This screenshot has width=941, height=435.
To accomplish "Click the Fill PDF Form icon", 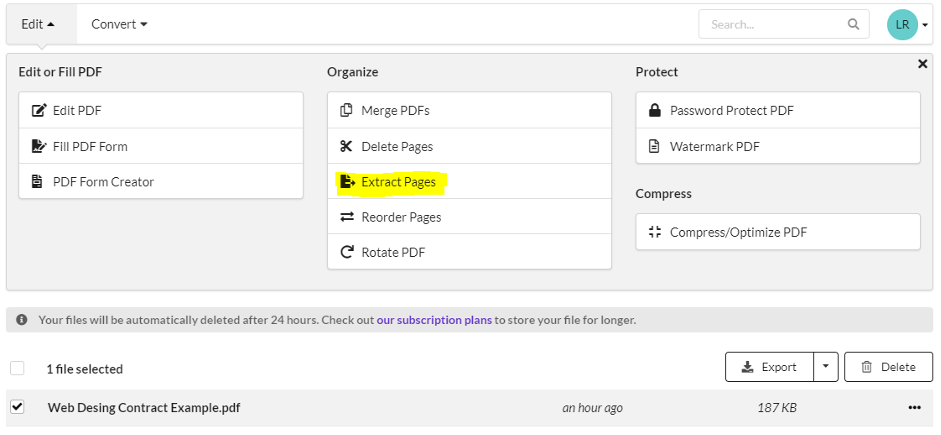I will (38, 146).
